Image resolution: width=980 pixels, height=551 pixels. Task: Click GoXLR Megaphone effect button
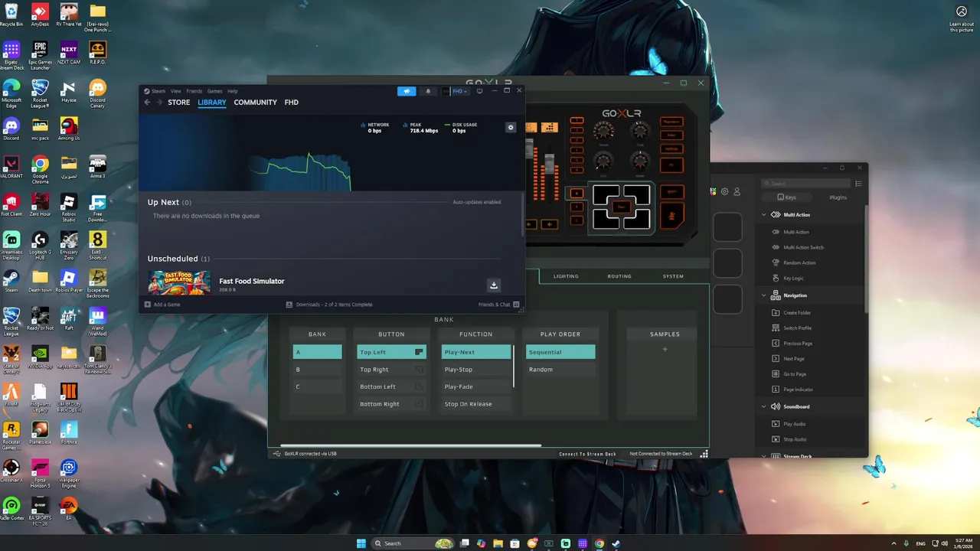point(672,122)
